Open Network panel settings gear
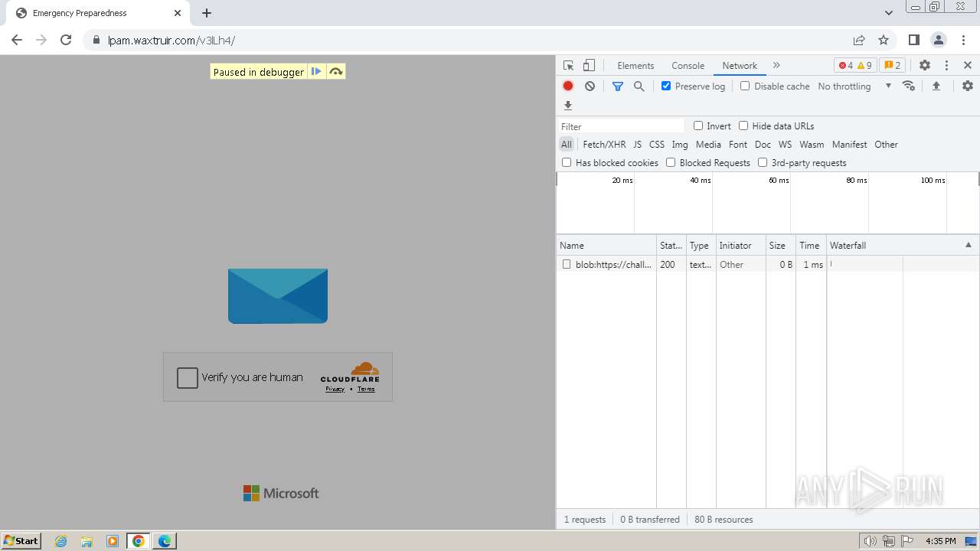The width and height of the screenshot is (980, 551). (x=968, y=86)
